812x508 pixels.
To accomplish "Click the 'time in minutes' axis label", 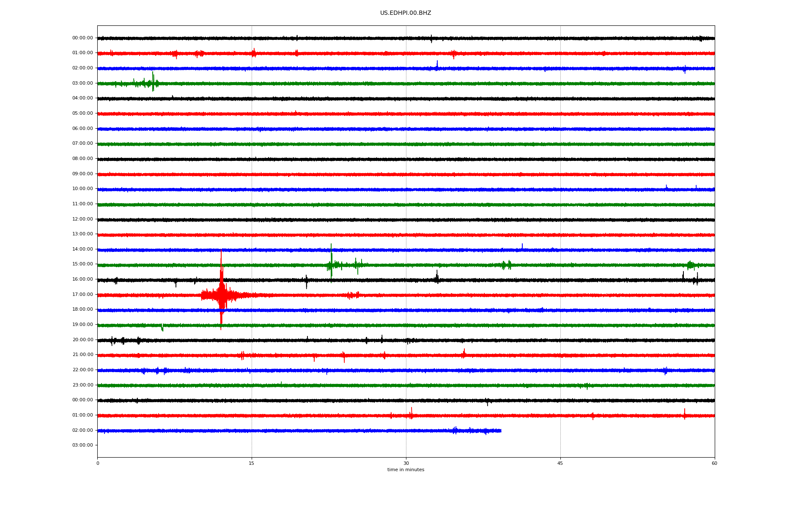I will 405,469.
